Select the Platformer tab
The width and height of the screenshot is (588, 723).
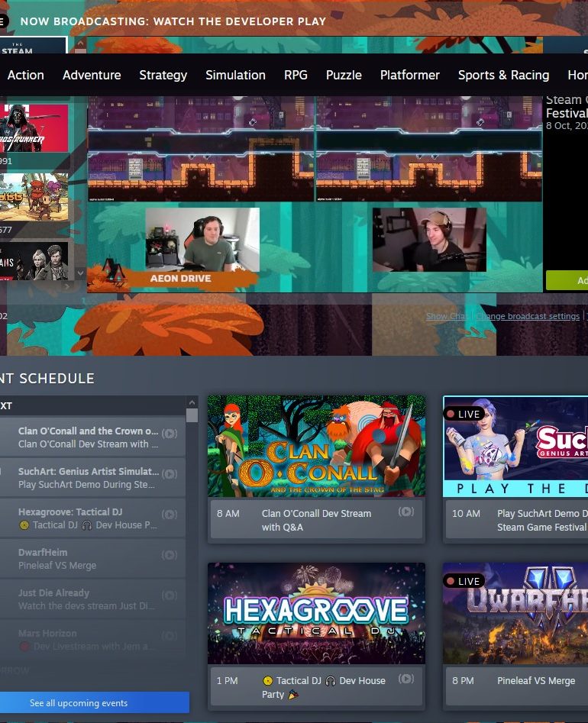[409, 75]
